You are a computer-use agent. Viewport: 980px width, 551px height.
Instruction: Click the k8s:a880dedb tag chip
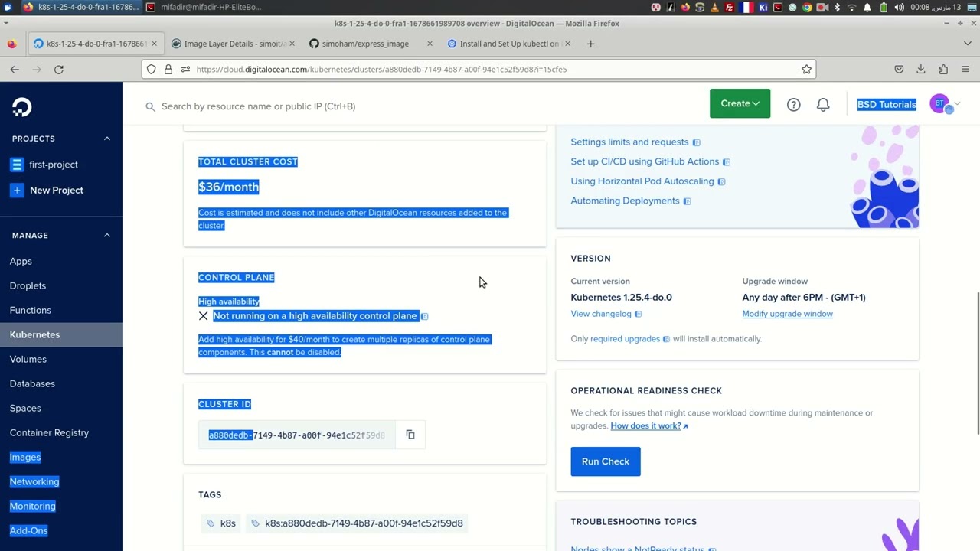click(356, 523)
